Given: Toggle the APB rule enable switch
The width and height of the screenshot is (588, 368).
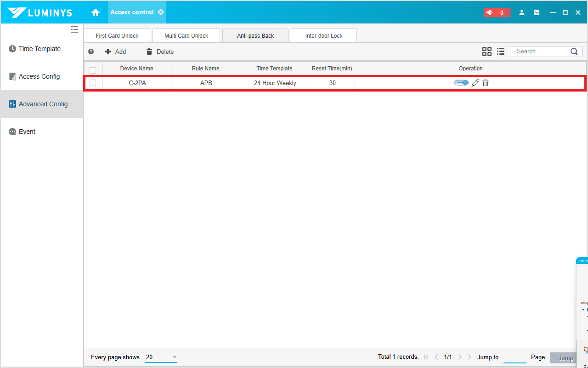Looking at the screenshot, I should coord(461,83).
